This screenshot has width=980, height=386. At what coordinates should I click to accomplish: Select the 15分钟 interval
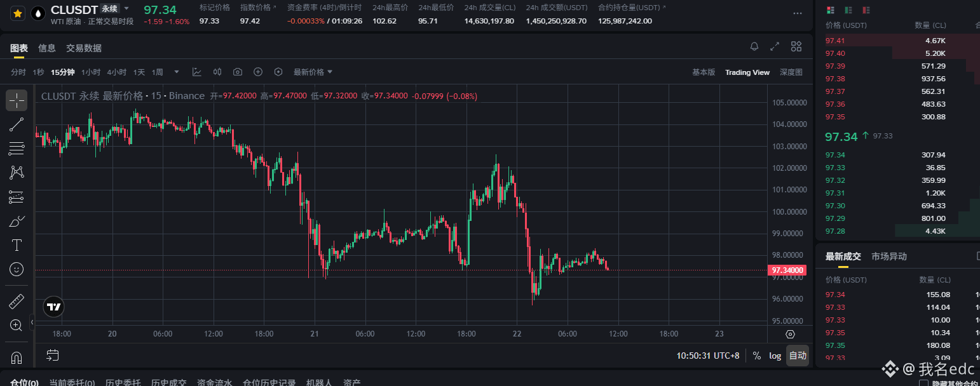click(63, 72)
